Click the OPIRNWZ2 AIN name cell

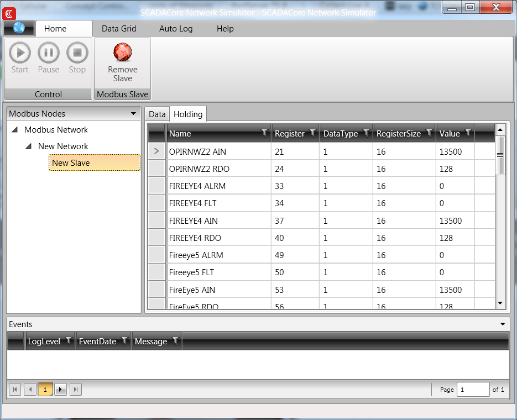click(x=219, y=151)
